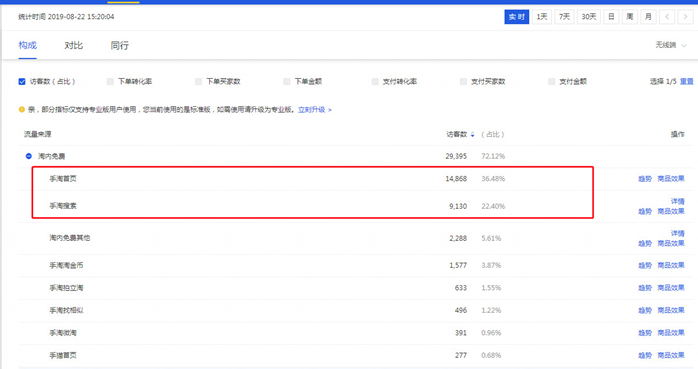Screen dimensions: 698x369
Task: Collapse the 淘内免费 traffic source group
Action: tap(28, 156)
